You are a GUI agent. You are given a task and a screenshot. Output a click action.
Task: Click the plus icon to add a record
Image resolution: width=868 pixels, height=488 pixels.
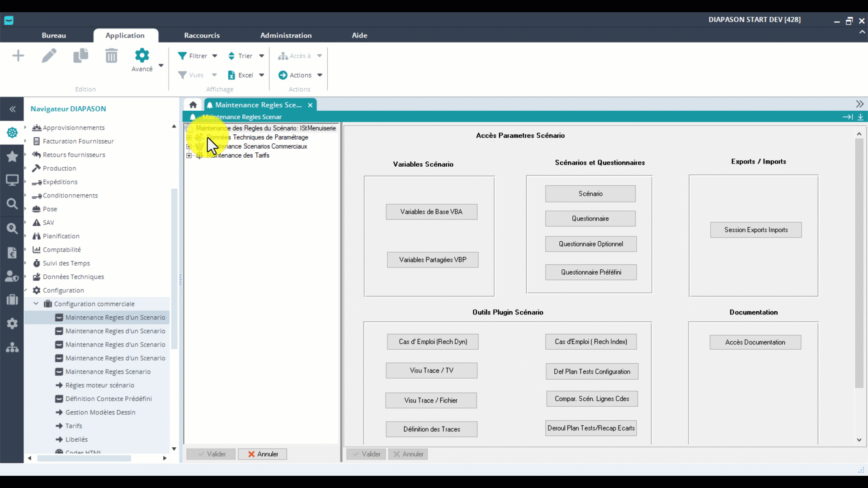[x=18, y=56]
